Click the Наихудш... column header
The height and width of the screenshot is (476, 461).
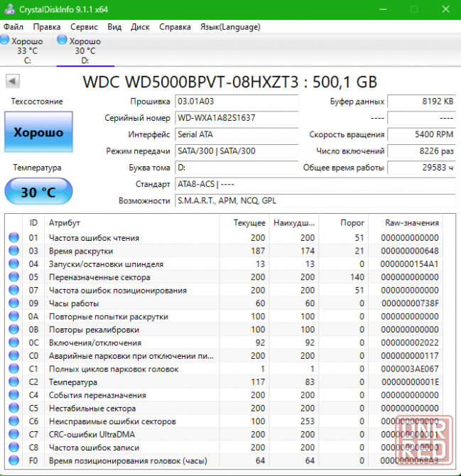294,222
